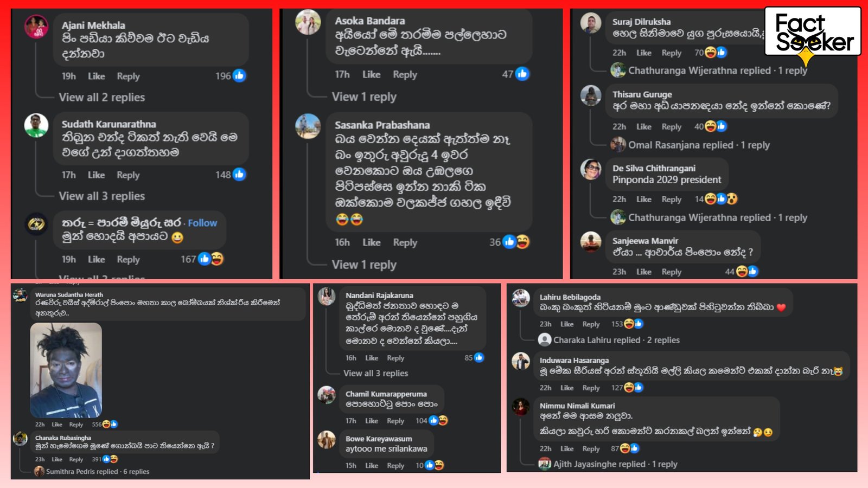Reply to Thisaru Guruge's comment
Viewport: 868px width, 488px height.
tap(671, 127)
